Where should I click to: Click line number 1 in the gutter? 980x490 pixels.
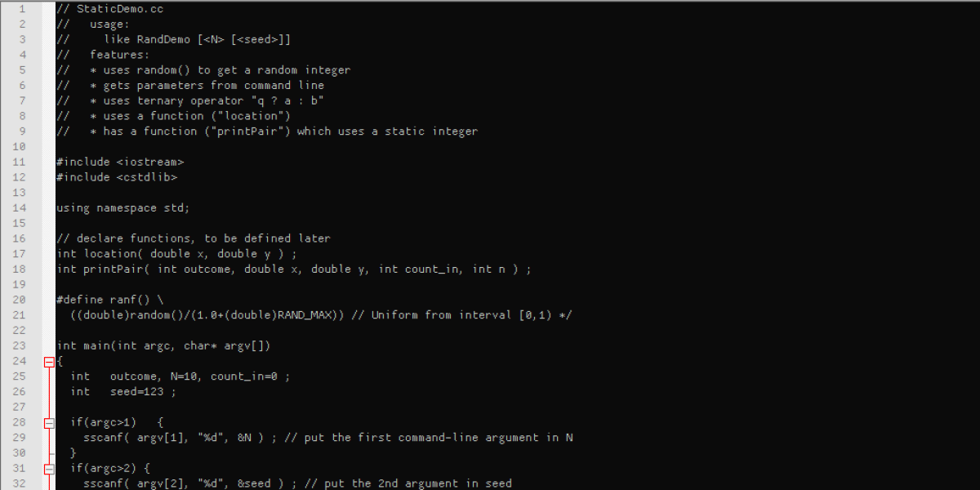pyautogui.click(x=21, y=9)
